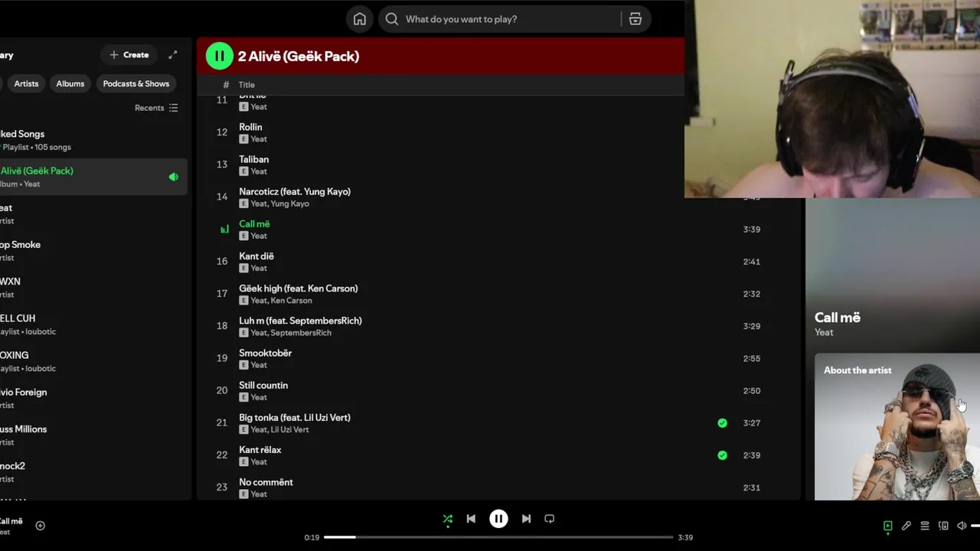This screenshot has height=551, width=980.
Task: Go to Spotify Home via house icon
Action: tap(359, 19)
